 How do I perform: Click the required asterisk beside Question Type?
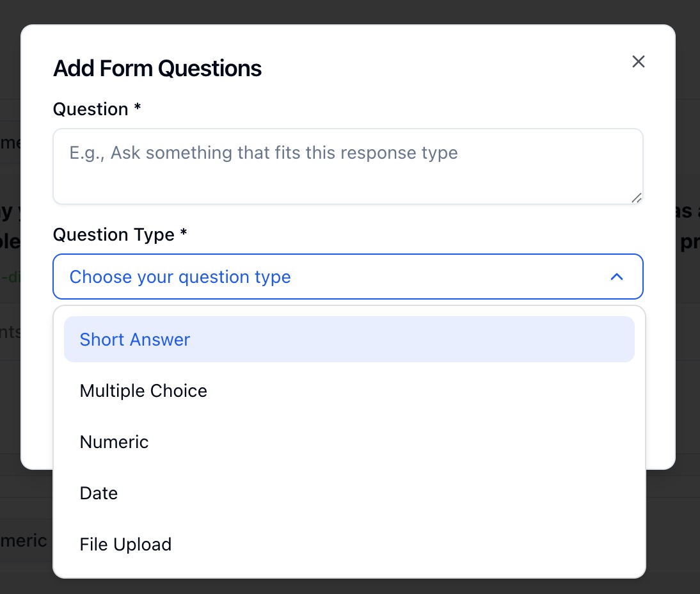coord(184,234)
